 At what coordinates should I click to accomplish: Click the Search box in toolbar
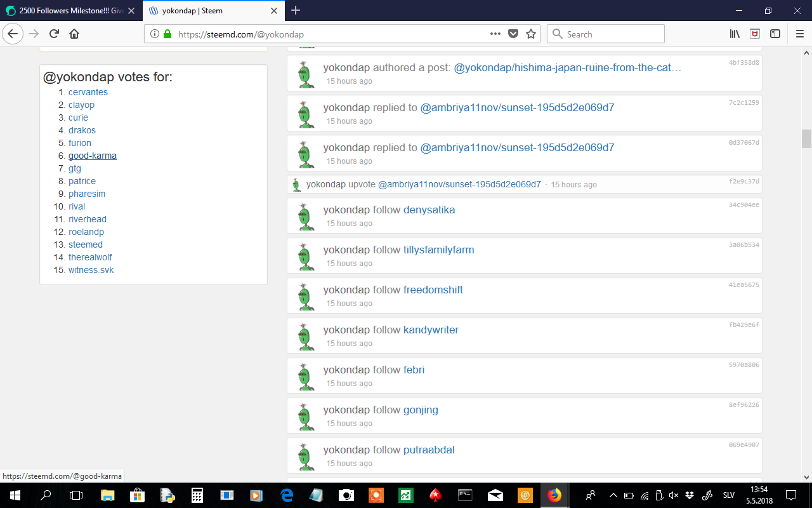click(x=606, y=34)
